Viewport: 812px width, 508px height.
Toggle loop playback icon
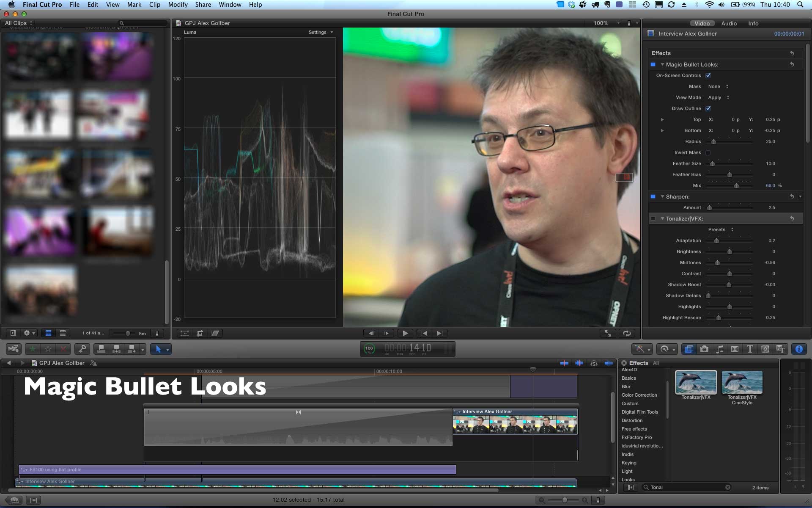(x=627, y=334)
